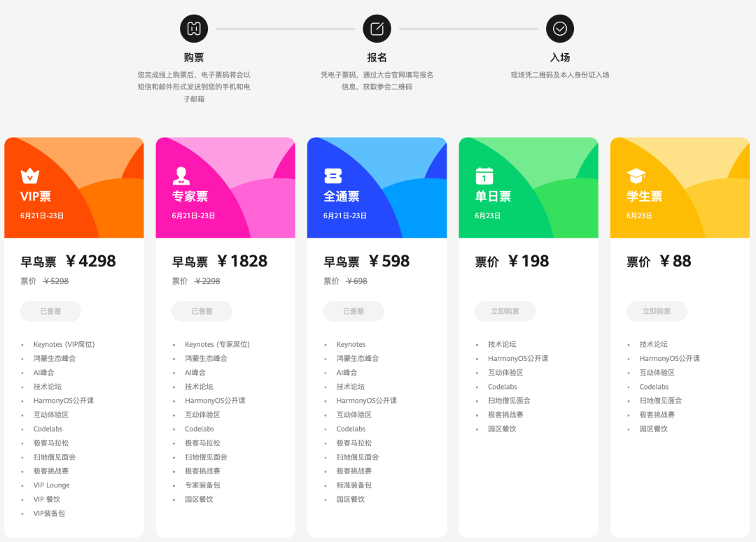Click 专家装备包 list item
The height and width of the screenshot is (542, 756).
[x=202, y=485]
